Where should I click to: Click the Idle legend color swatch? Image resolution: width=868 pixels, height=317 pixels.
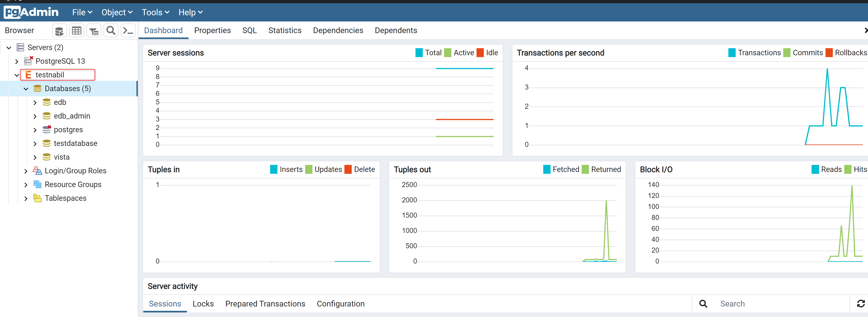[480, 53]
